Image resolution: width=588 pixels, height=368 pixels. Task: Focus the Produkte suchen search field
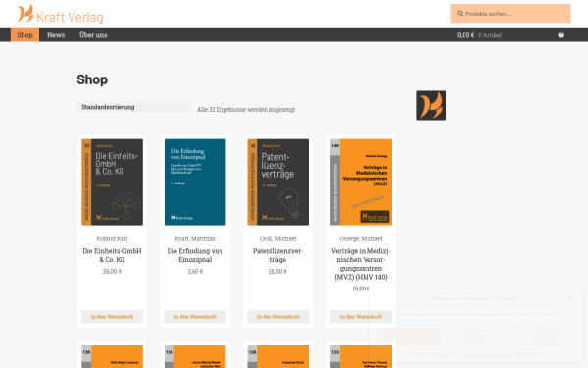click(511, 14)
